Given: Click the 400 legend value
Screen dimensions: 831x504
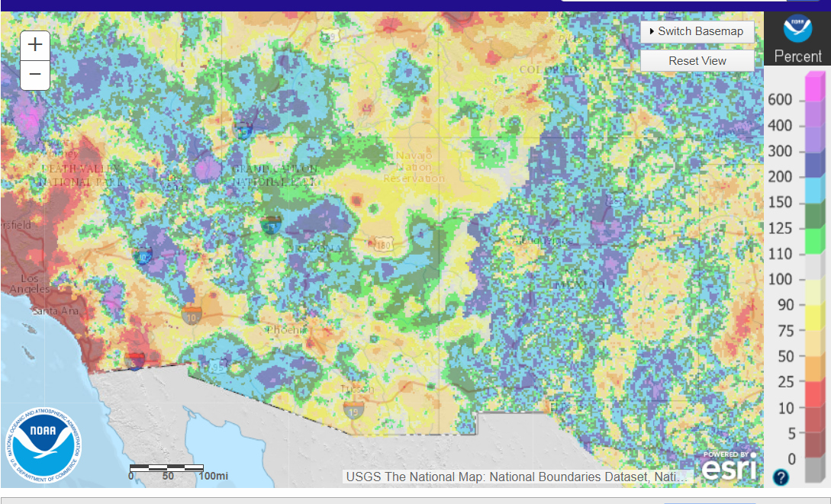Looking at the screenshot, I should 780,126.
